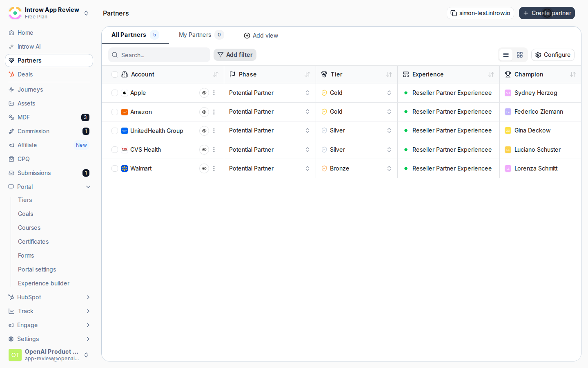Check the Walmart row checkbox
Viewport: 588px width, 368px height.
(115, 168)
